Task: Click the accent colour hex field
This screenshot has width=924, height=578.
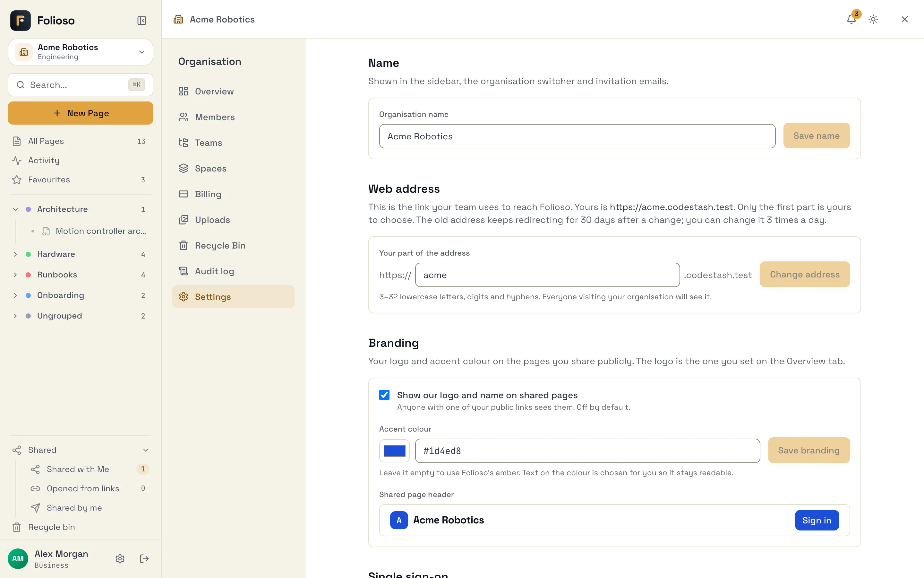Action: (587, 451)
